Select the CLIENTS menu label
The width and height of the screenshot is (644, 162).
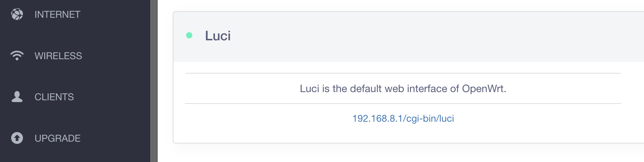tap(54, 97)
